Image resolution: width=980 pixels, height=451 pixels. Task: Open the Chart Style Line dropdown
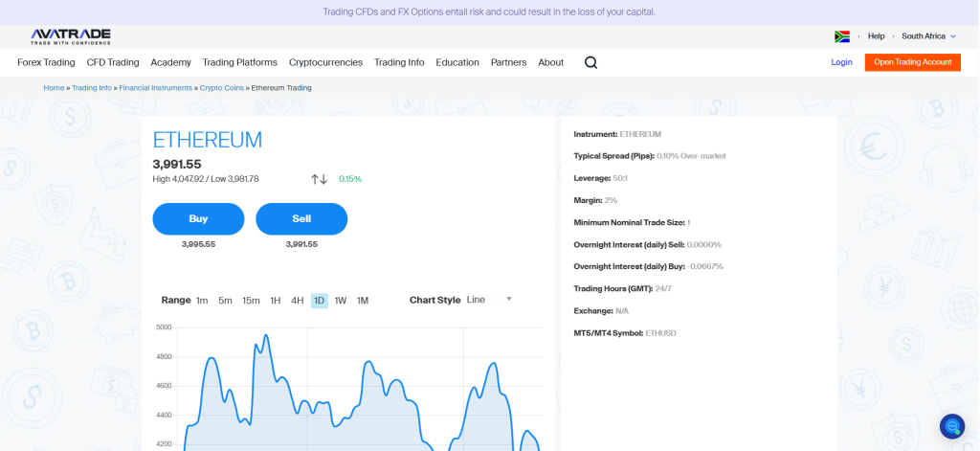tap(489, 300)
